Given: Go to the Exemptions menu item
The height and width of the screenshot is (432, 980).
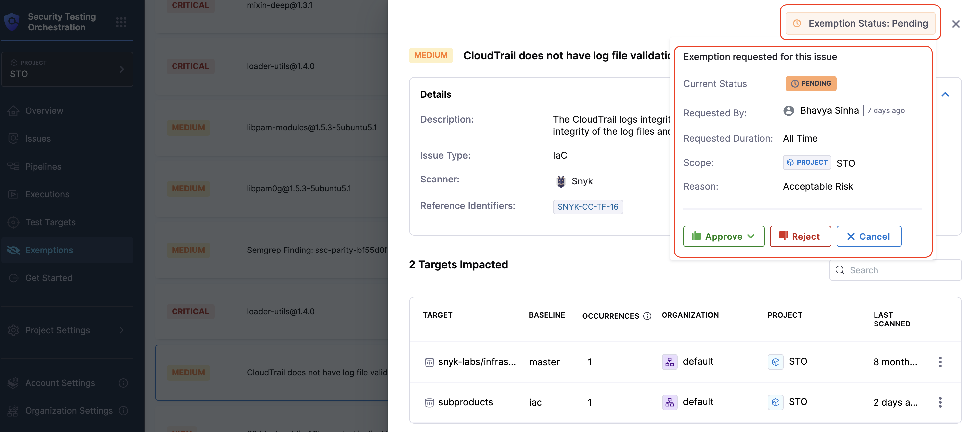Looking at the screenshot, I should click(49, 250).
